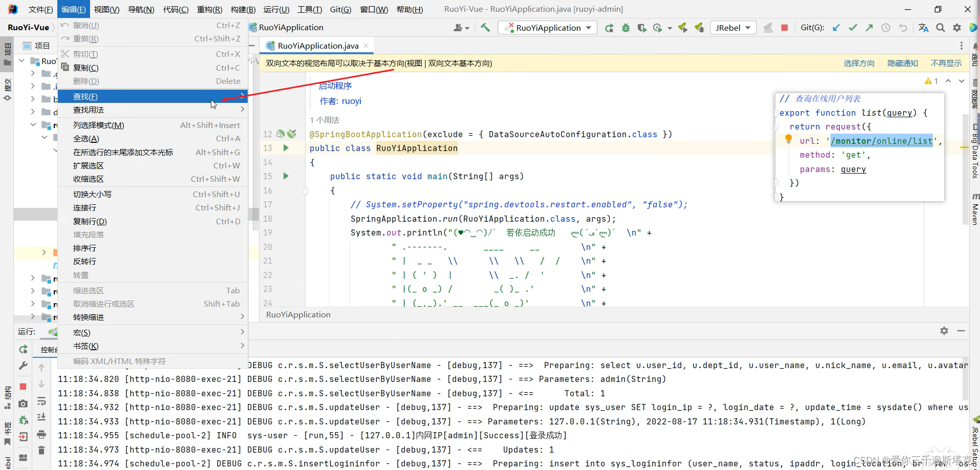Open the 重构(R) menu

point(209,9)
